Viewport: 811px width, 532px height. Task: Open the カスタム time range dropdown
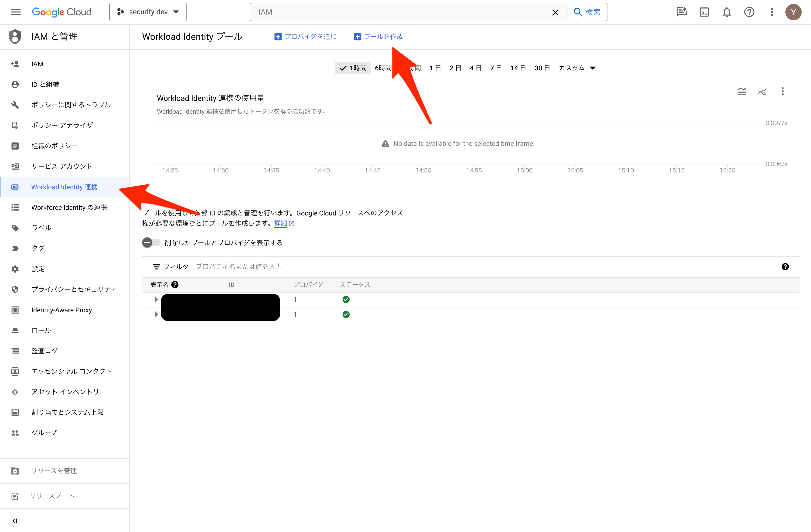point(577,68)
